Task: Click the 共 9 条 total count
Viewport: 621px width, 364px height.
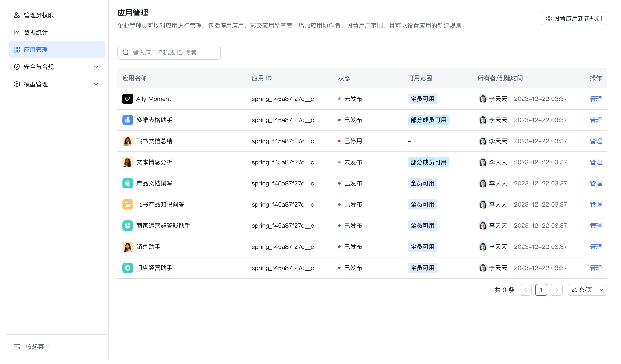Action: point(512,294)
